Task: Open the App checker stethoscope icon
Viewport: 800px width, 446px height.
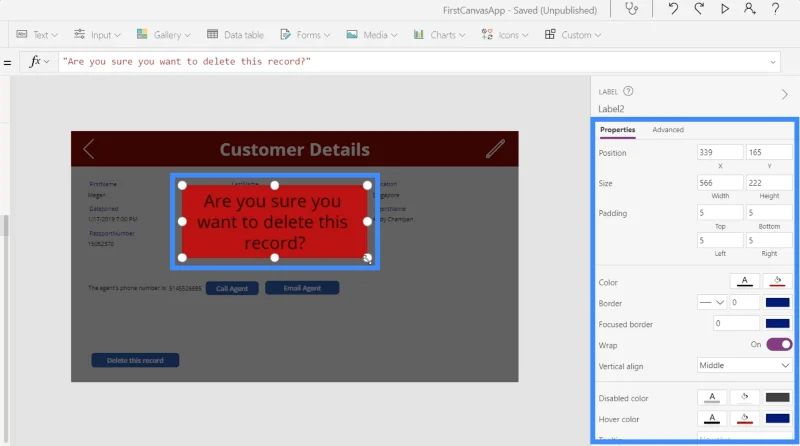Action: coord(632,9)
